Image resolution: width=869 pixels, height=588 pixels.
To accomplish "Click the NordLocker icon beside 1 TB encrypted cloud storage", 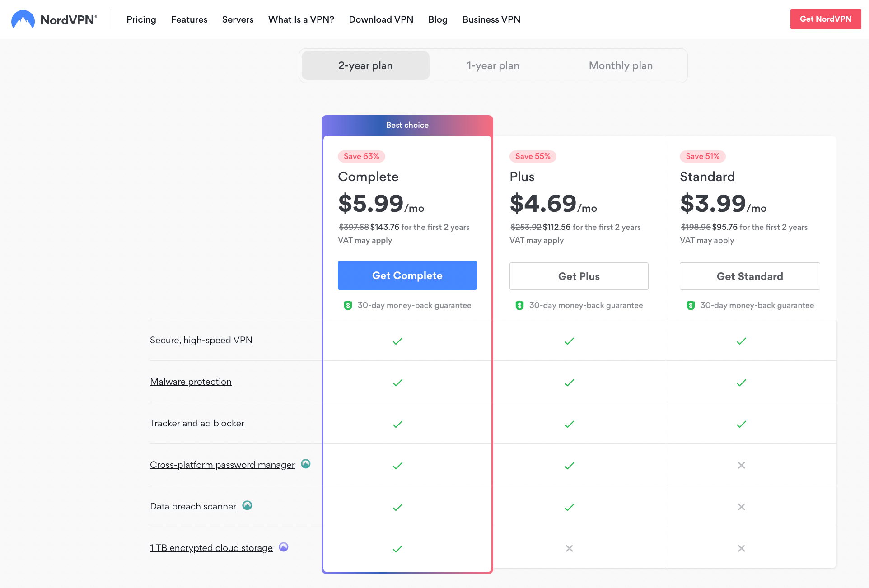I will [x=284, y=547].
